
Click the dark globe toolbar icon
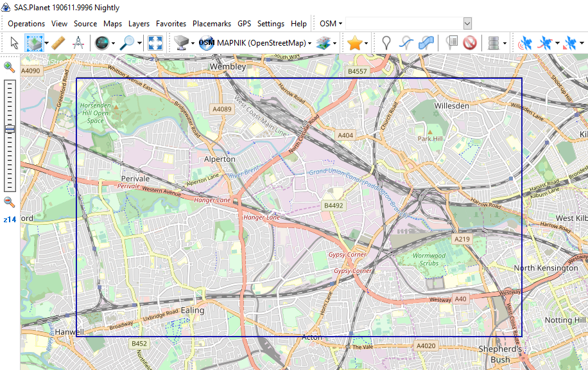pos(101,43)
